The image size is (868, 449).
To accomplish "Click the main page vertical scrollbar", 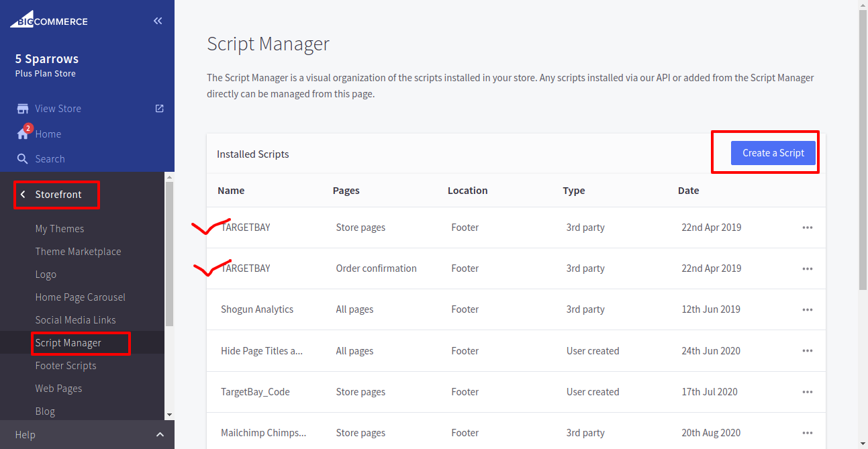I will click(x=863, y=151).
